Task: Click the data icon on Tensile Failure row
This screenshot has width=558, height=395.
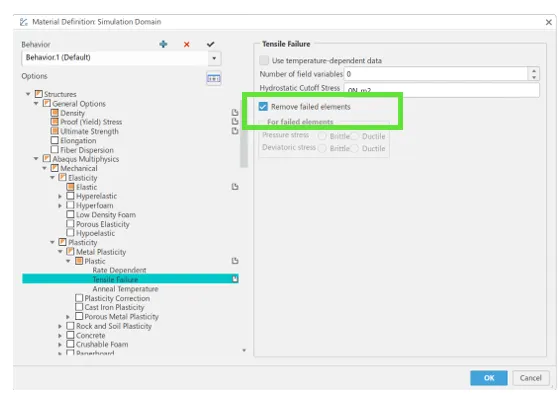Action: pyautogui.click(x=235, y=279)
